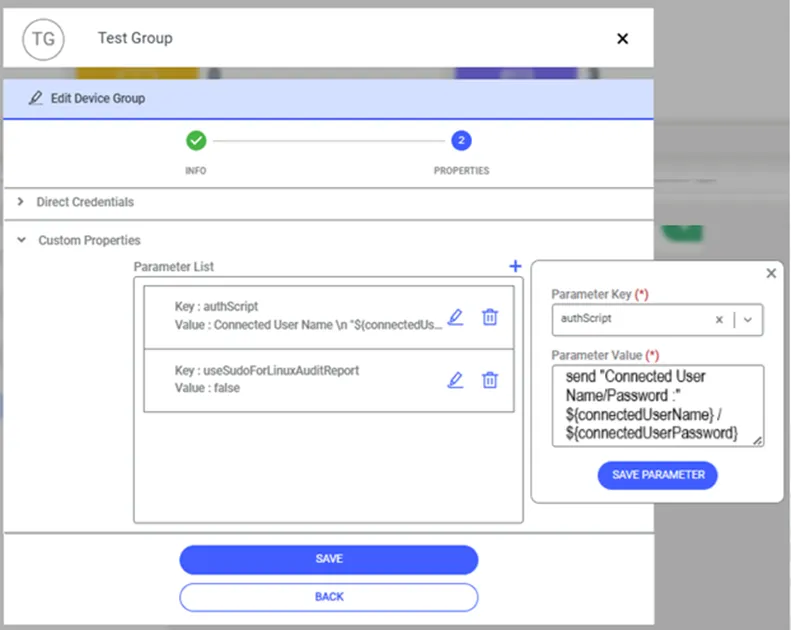Viewport: 791px width, 630px height.
Task: Open the Parameter Key dropdown arrow
Action: [x=748, y=319]
